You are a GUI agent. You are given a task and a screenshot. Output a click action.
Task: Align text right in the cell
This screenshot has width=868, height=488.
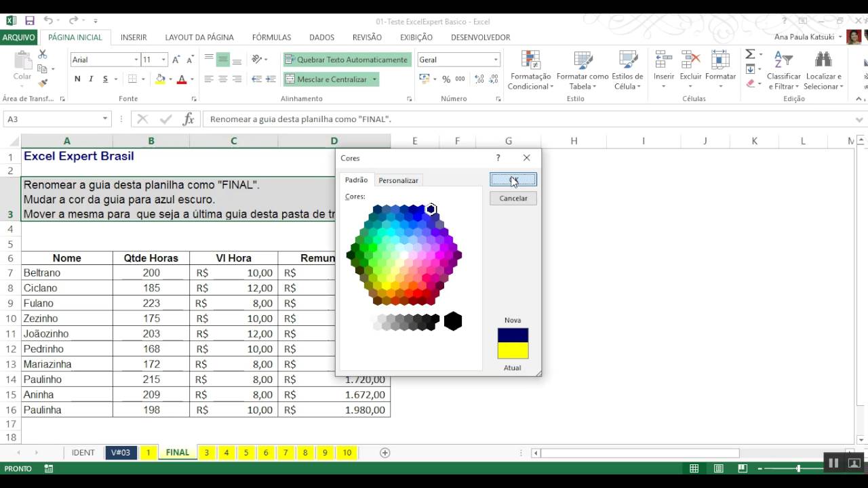[237, 79]
